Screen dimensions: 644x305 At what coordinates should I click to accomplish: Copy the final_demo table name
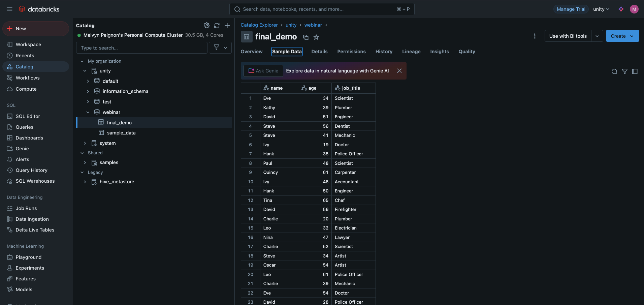pos(305,37)
